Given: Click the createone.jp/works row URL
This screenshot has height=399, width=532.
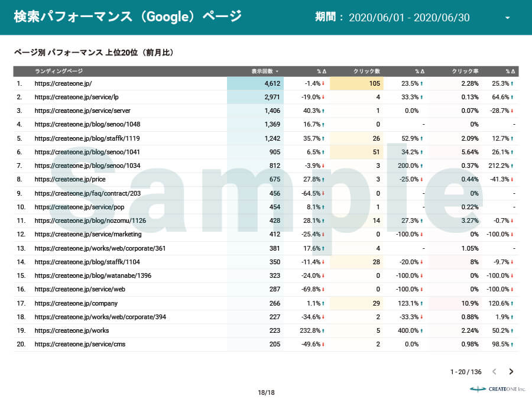Looking at the screenshot, I should pyautogui.click(x=72, y=330).
